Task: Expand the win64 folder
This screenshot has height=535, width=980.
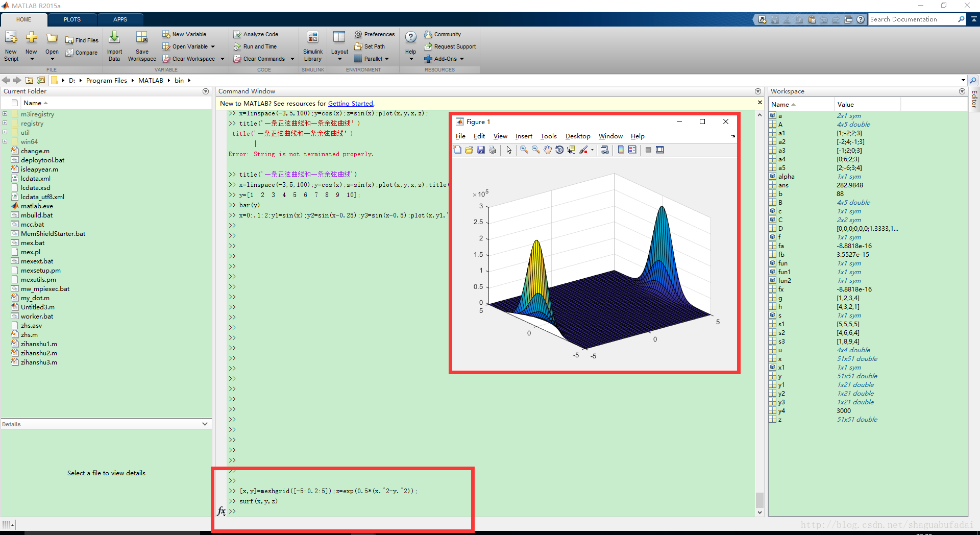Action: [5, 141]
